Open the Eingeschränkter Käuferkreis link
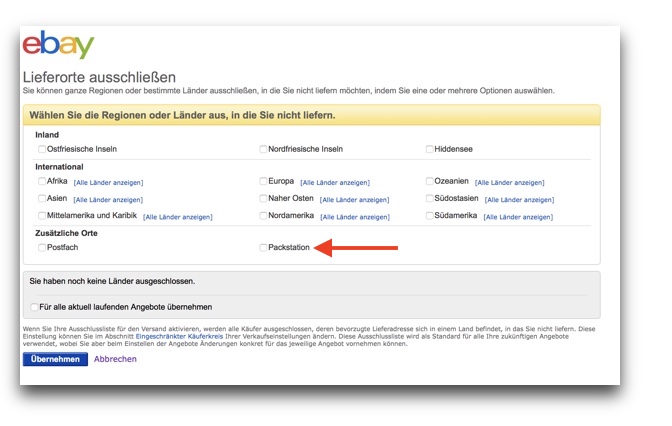This screenshot has width=672, height=426. click(179, 336)
